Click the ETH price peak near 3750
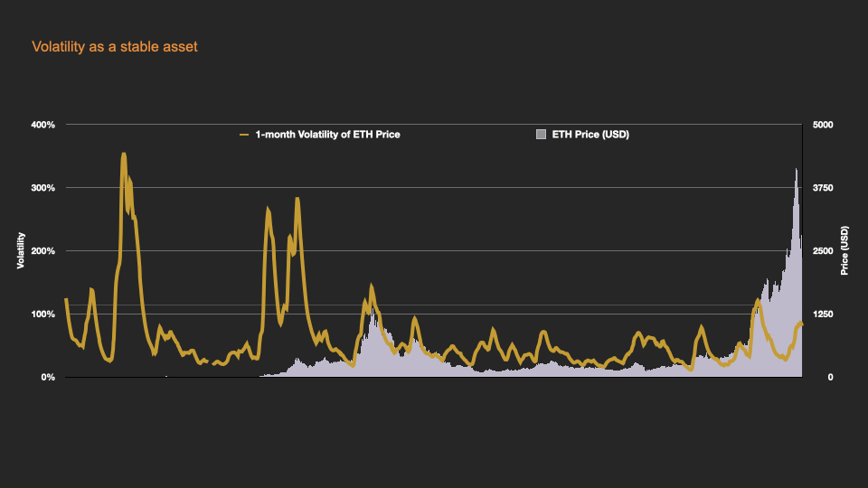868x488 pixels. pos(797,171)
